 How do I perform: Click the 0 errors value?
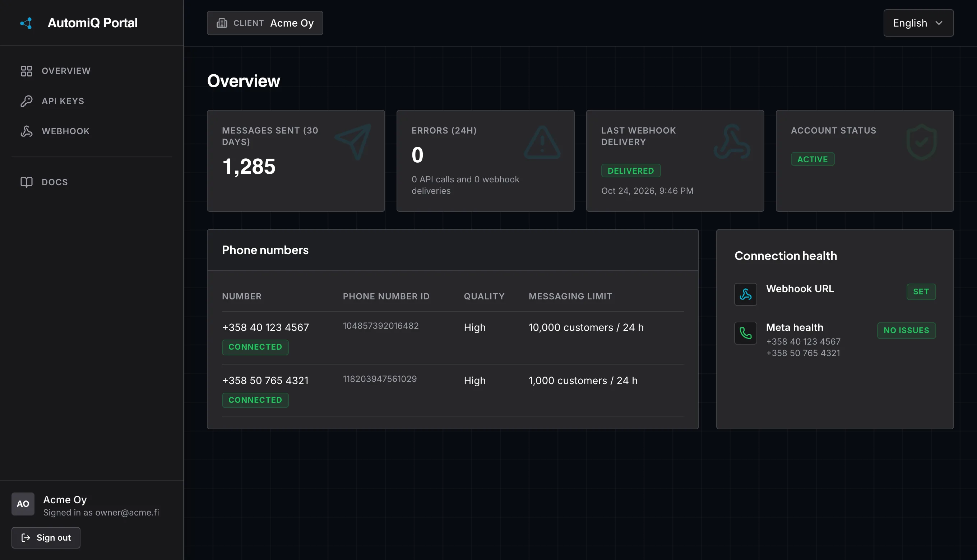coord(417,155)
